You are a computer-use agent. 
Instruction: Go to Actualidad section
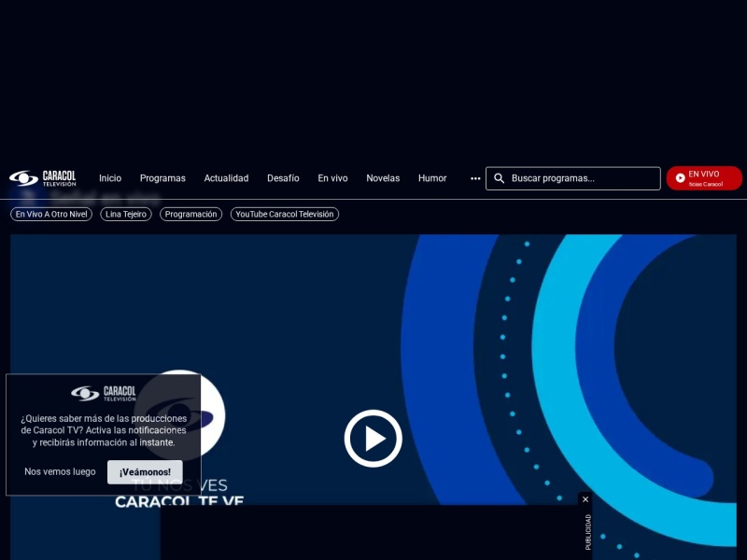click(226, 178)
